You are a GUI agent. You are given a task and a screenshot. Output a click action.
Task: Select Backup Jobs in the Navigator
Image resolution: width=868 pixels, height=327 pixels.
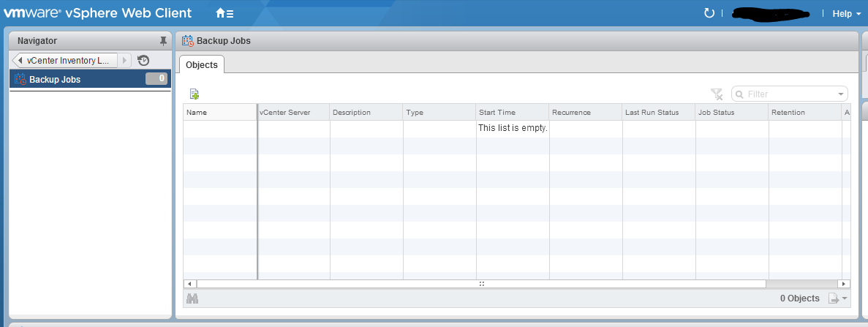click(x=90, y=79)
